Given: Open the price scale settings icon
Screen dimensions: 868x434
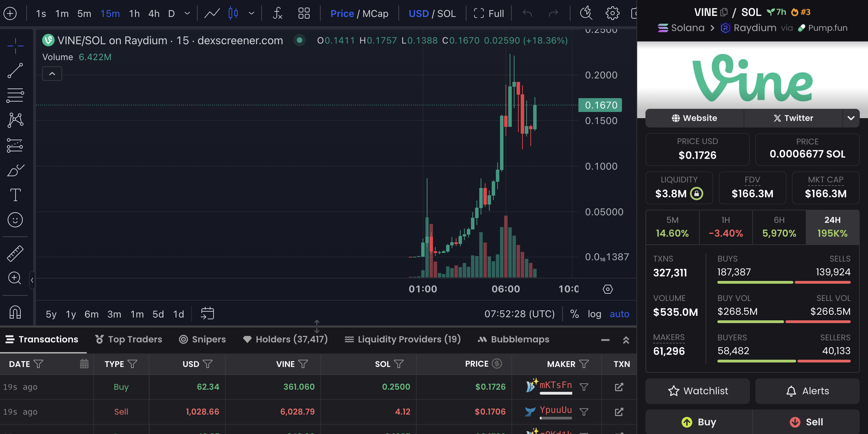Looking at the screenshot, I should click(x=608, y=289).
